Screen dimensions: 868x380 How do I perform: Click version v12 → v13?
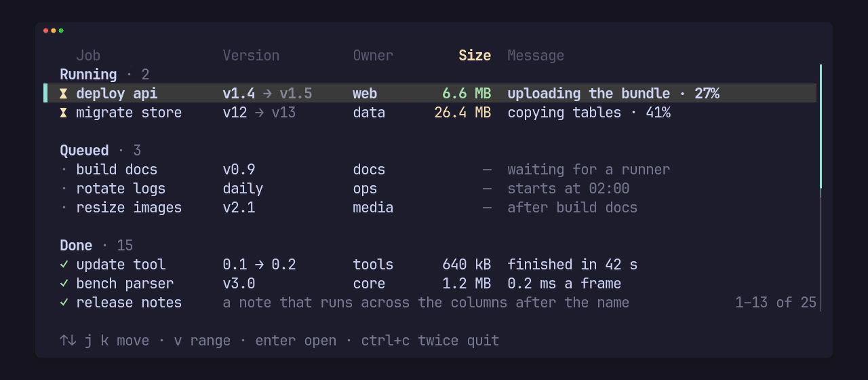tap(259, 113)
